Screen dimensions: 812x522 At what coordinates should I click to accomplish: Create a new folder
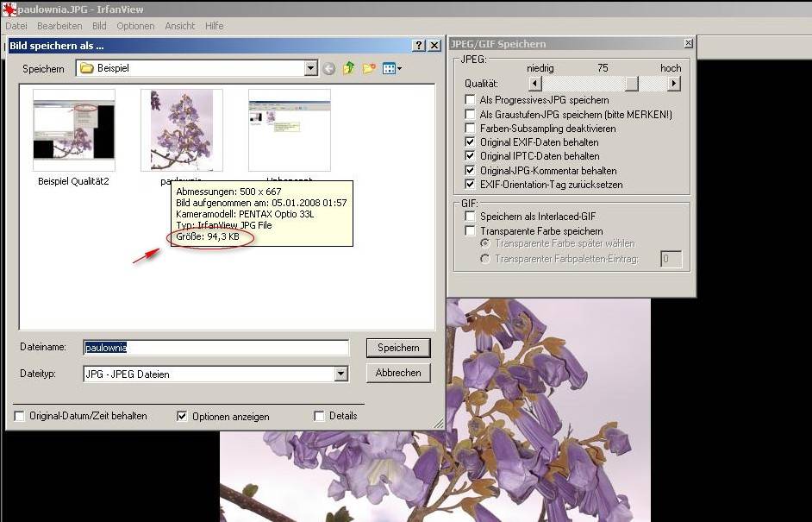click(369, 68)
